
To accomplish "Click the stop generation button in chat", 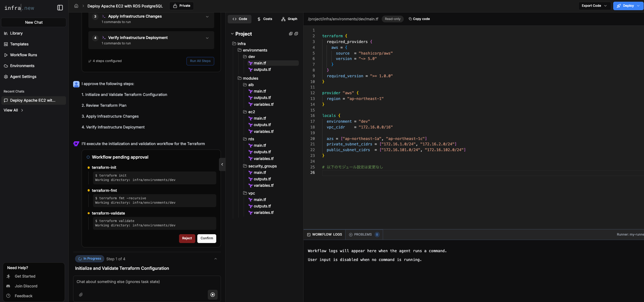I will (x=213, y=295).
